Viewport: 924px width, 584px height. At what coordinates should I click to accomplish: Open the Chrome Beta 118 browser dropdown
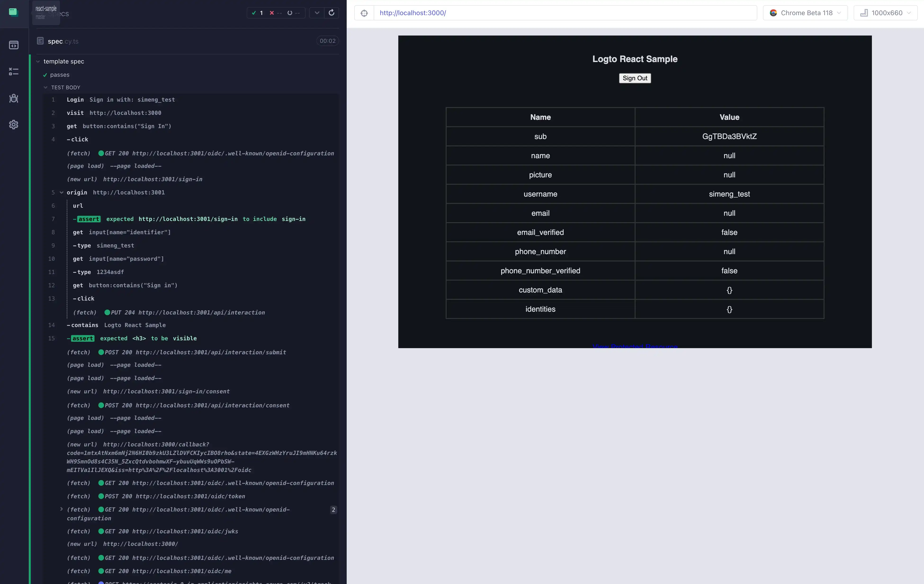coord(805,13)
